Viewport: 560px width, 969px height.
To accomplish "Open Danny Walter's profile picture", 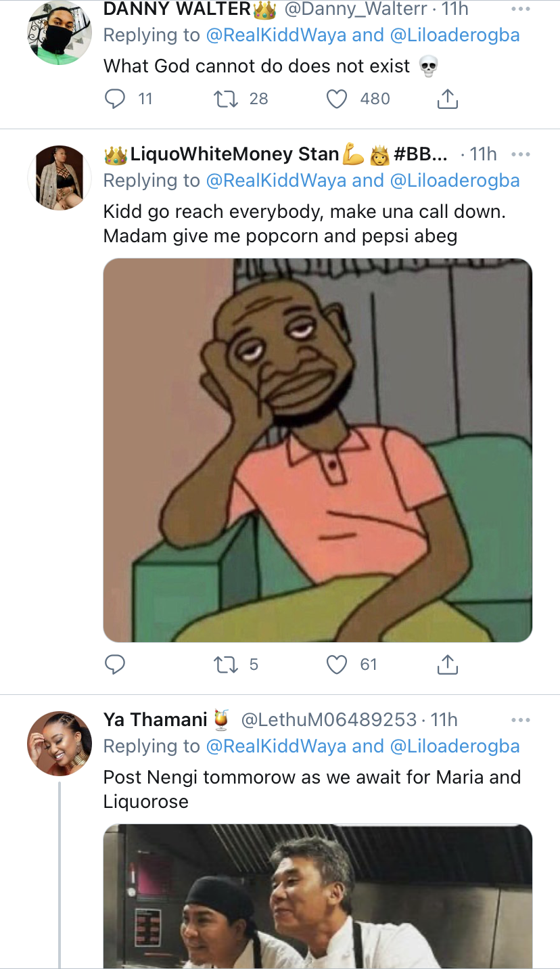I will [60, 34].
